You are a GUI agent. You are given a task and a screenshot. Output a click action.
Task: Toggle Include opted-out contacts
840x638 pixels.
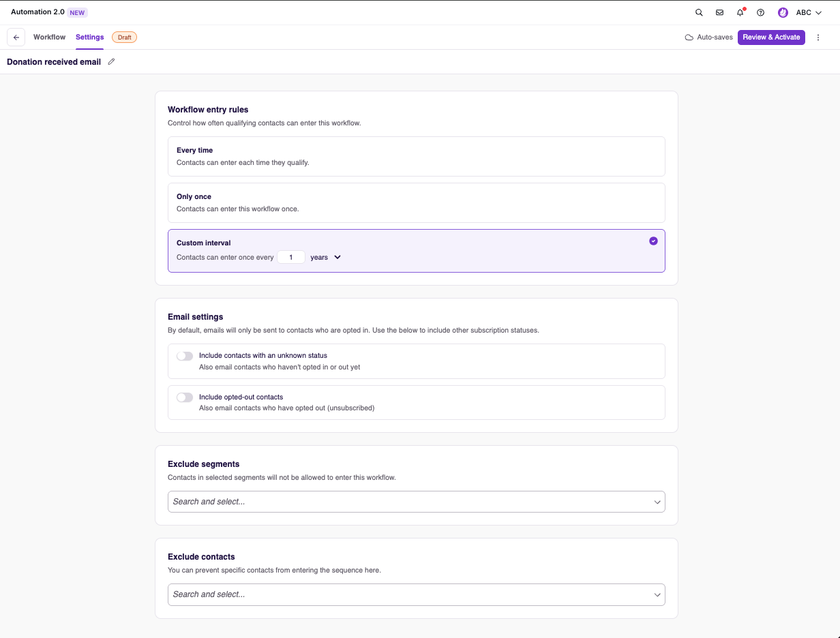pos(185,397)
